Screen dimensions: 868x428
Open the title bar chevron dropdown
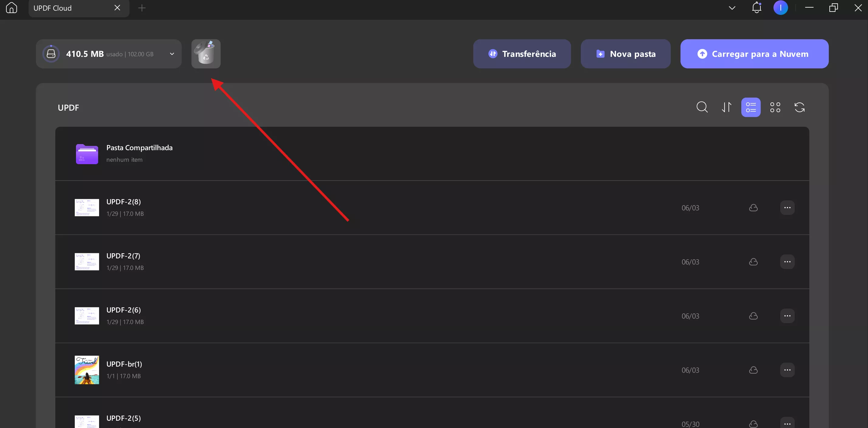732,8
